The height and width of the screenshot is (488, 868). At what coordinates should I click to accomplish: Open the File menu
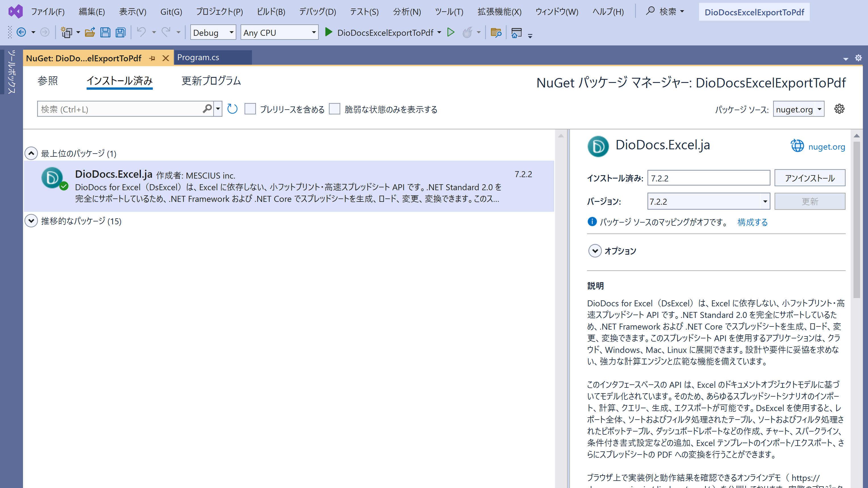48,11
